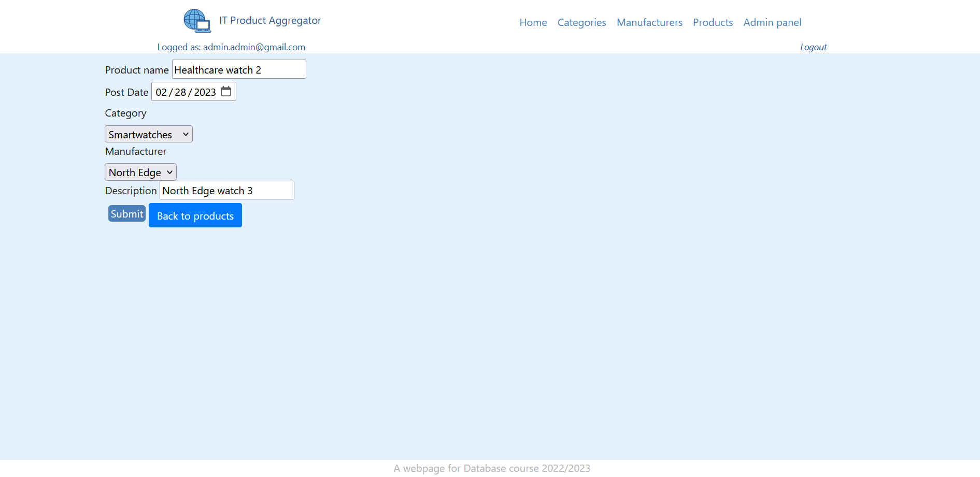Image resolution: width=980 pixels, height=477 pixels.
Task: Expand the Category dropdown showing Smartwatches
Action: [148, 134]
